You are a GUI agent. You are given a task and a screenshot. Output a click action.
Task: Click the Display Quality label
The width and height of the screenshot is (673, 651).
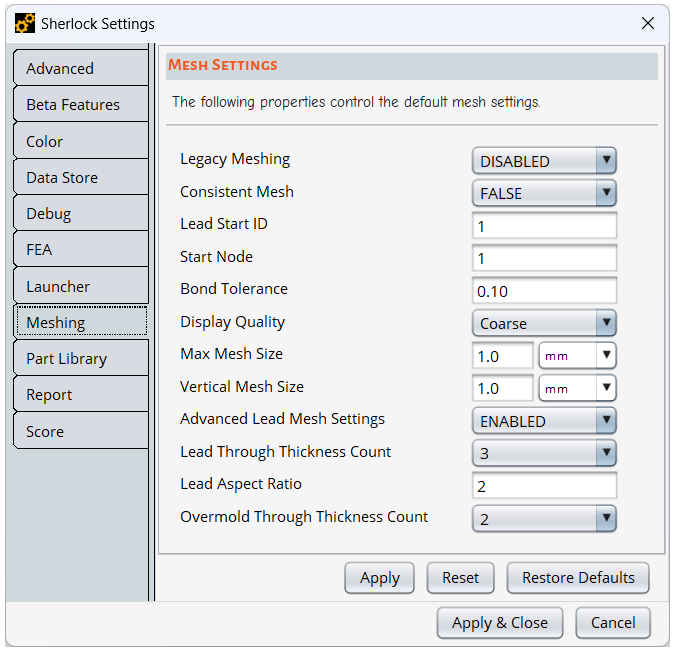pyautogui.click(x=233, y=322)
